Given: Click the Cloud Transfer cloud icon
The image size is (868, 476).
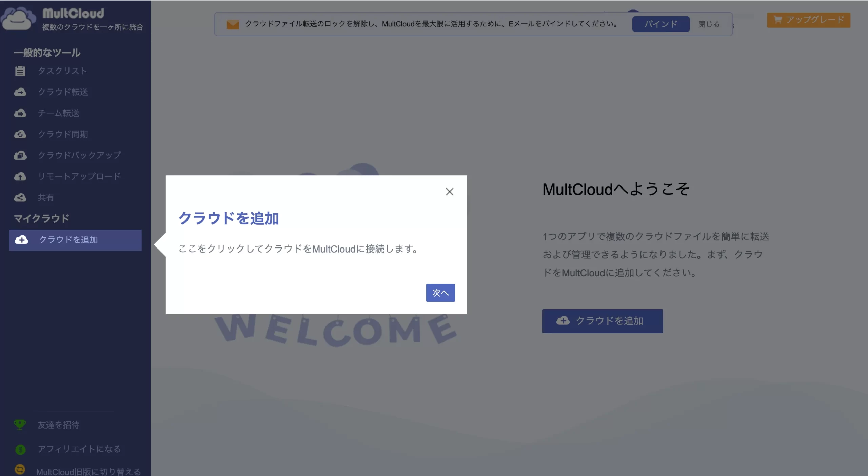Looking at the screenshot, I should point(20,92).
